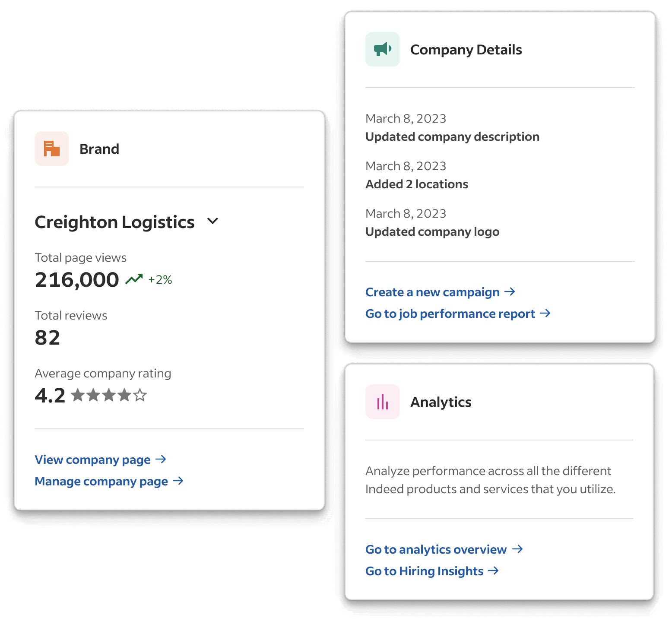This screenshot has width=672, height=621.
Task: Click the empty fifth star in the rating
Action: [140, 395]
